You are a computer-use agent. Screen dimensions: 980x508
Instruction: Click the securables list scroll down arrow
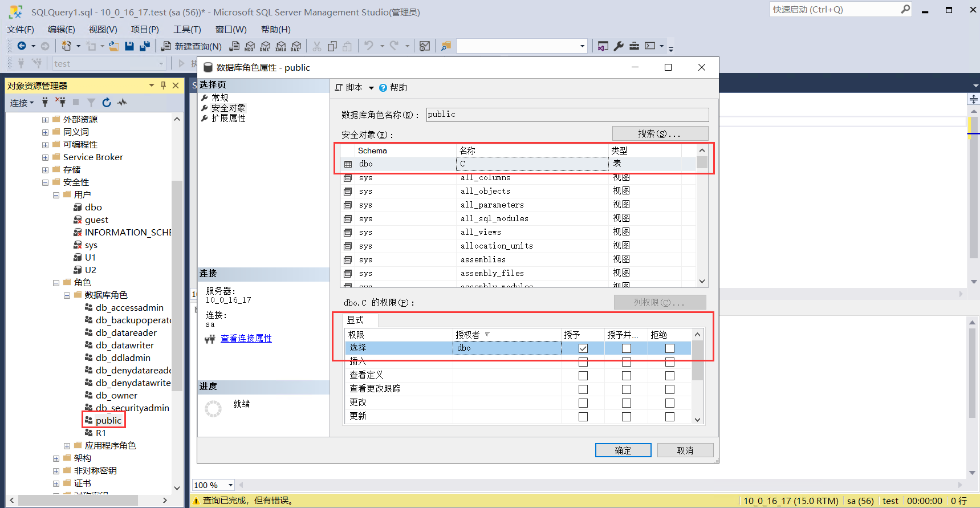point(702,281)
